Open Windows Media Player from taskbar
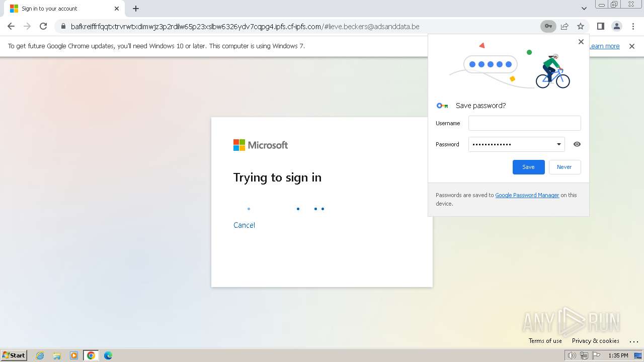The image size is (644, 362). (74, 355)
